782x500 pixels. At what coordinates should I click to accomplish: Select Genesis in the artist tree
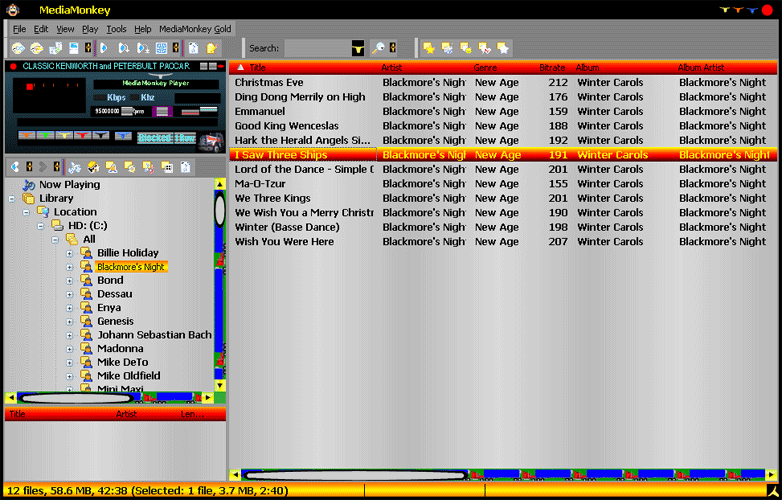tap(115, 322)
